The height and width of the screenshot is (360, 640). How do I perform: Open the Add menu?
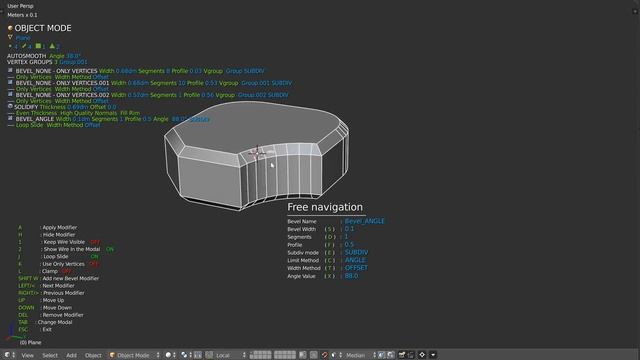pyautogui.click(x=71, y=356)
